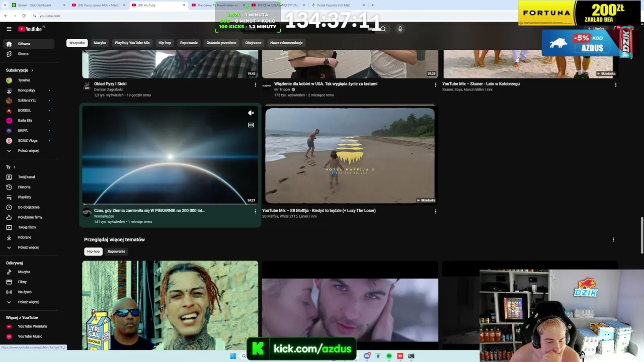Select the Muzyka filter chip
Viewport: 644px width, 362px height.
tap(100, 43)
